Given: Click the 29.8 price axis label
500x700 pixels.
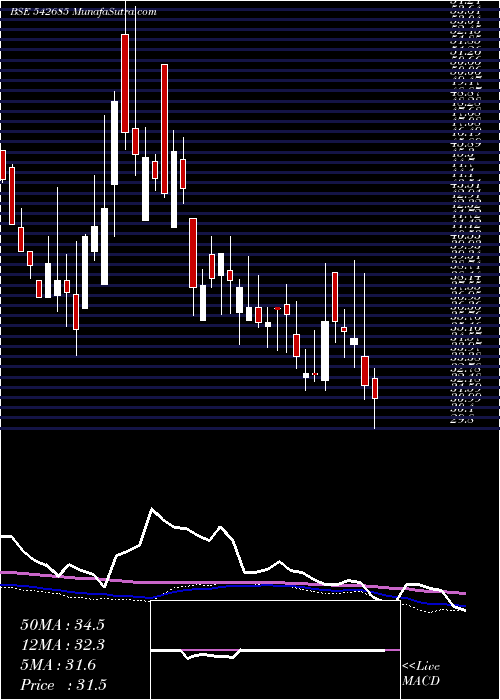Looking at the screenshot, I should click(463, 420).
